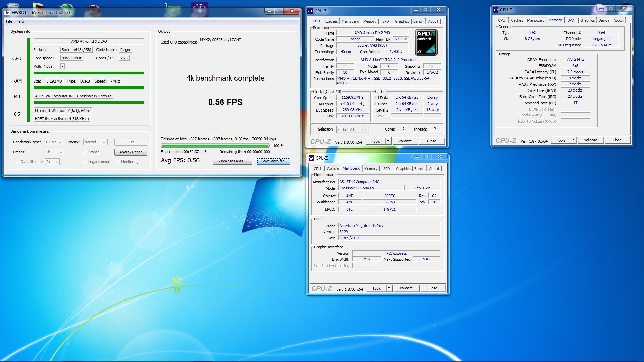Click the AMD Athlon II processor logo
The image size is (644, 362).
426,42
